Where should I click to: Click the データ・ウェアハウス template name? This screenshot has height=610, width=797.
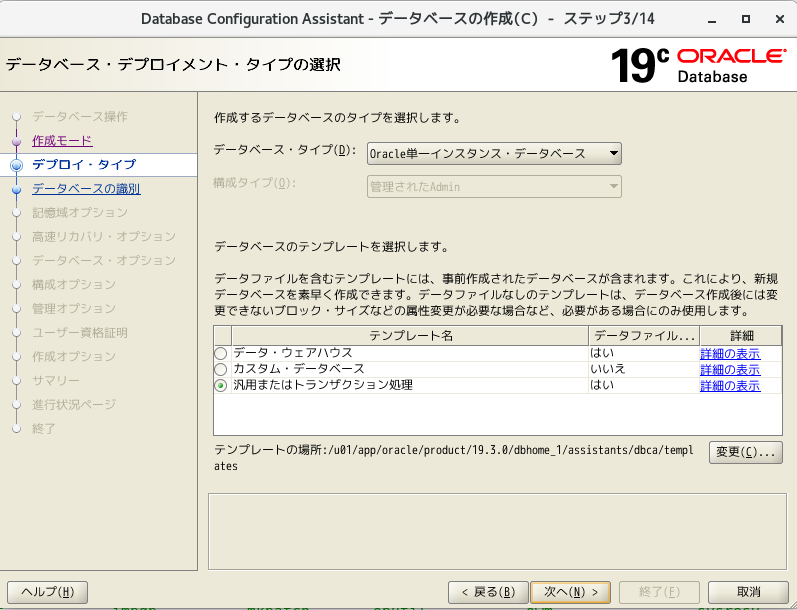click(293, 353)
